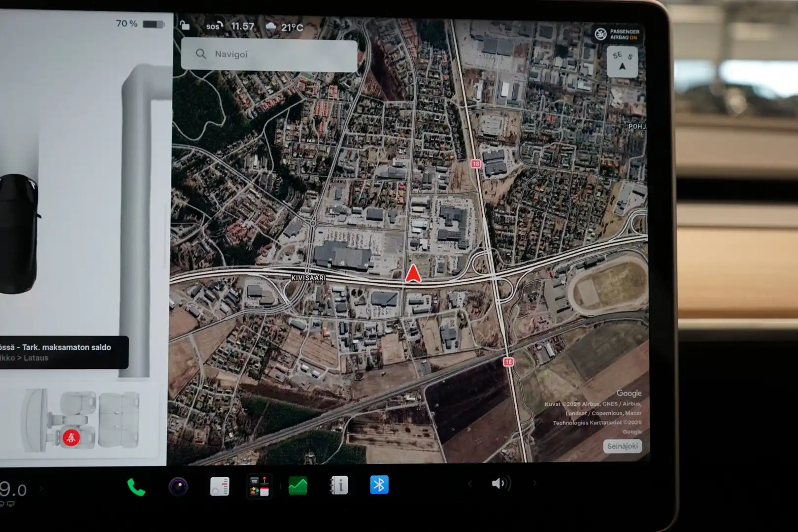
Task: Tap the Seinäjoki location button
Action: click(623, 446)
